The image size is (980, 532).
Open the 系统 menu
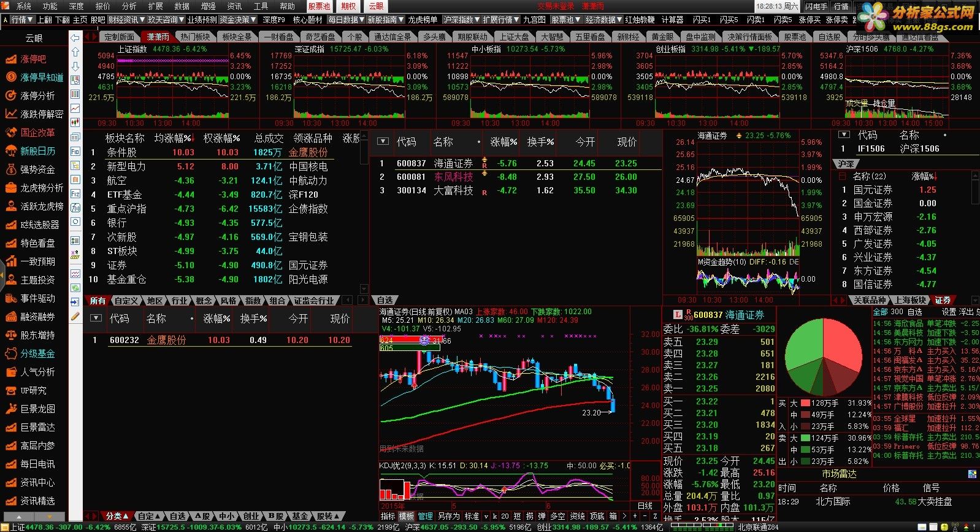click(x=23, y=6)
